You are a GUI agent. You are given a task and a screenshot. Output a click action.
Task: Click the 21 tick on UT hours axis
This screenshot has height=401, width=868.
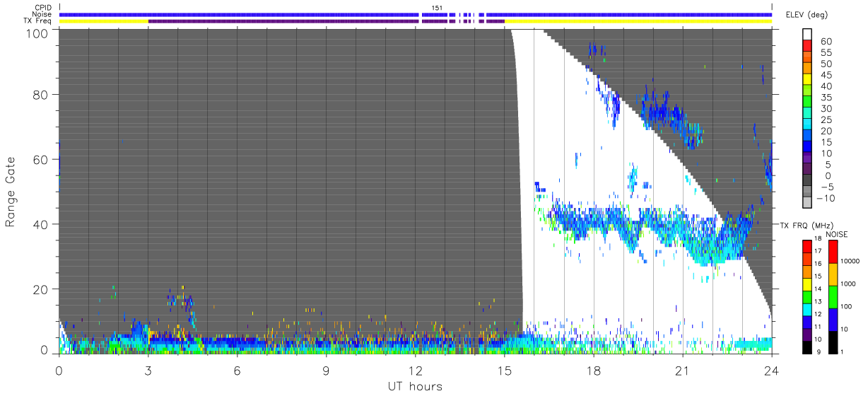point(682,370)
